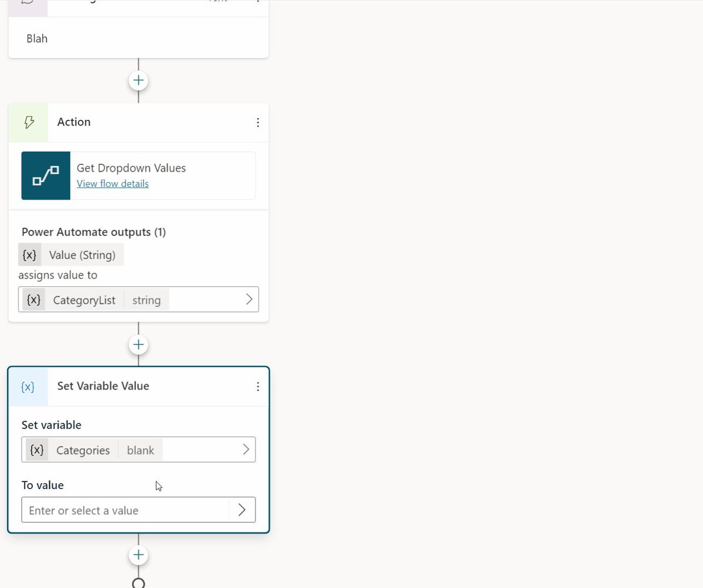
Task: Expand the To value selection chevron
Action: click(243, 510)
